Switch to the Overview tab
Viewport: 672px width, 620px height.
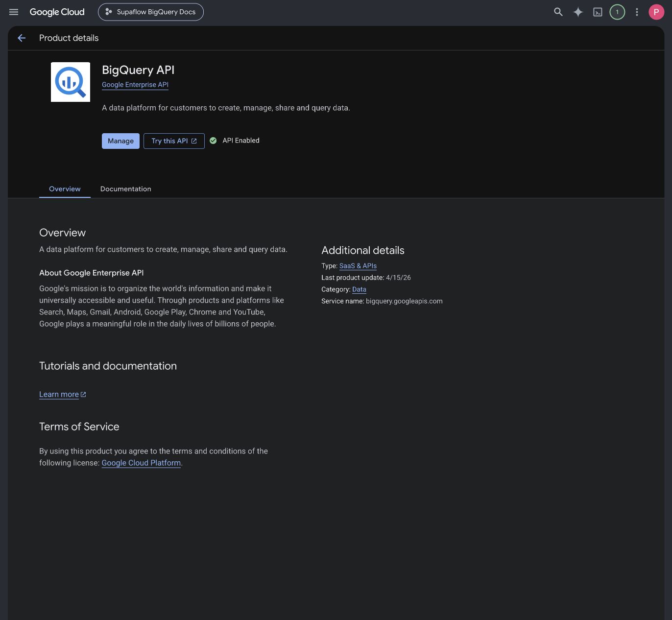pos(65,189)
